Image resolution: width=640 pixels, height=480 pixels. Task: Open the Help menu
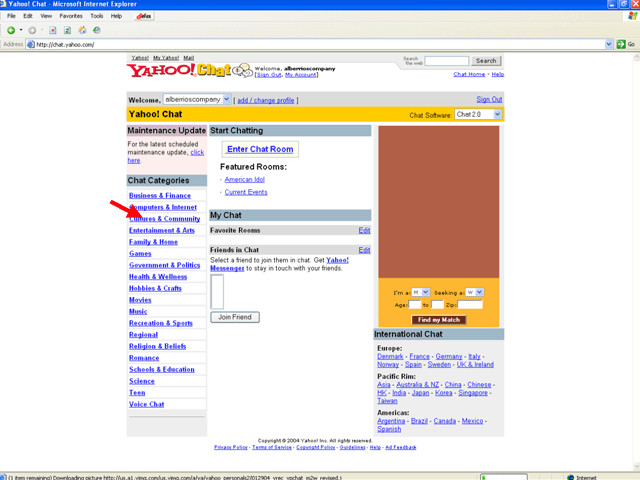click(x=116, y=16)
